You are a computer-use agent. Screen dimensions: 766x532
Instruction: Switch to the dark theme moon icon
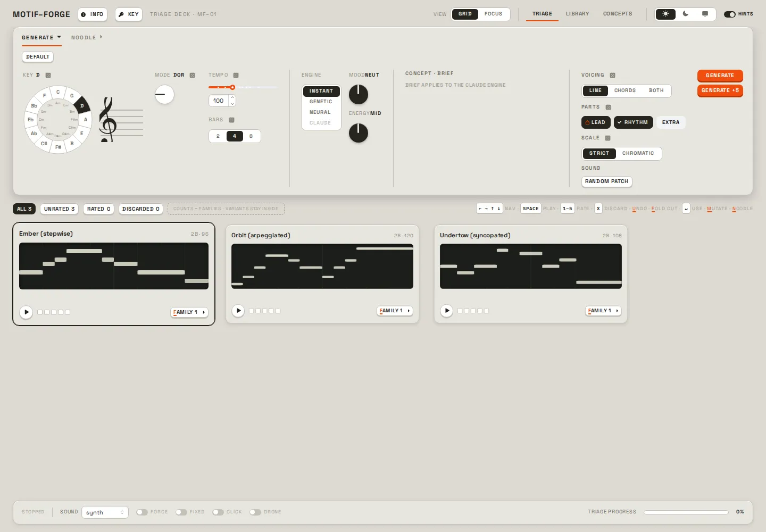tap(686, 14)
